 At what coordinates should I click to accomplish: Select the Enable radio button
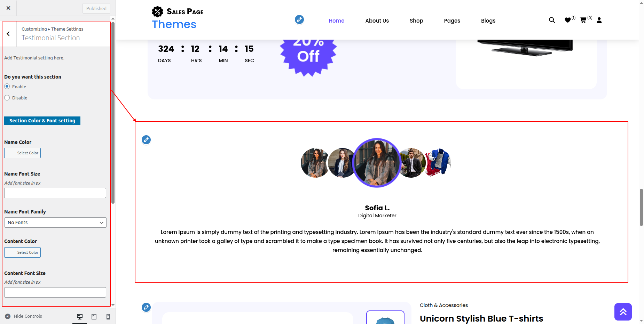7,86
